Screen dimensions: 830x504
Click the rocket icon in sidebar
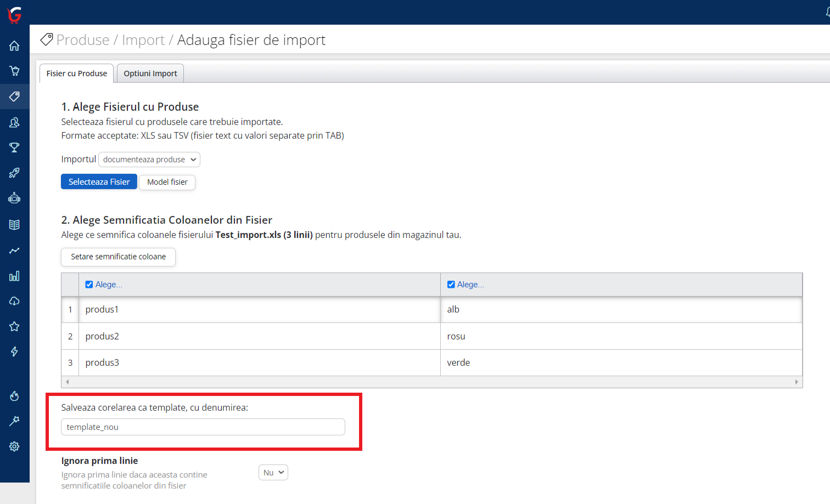click(x=14, y=173)
